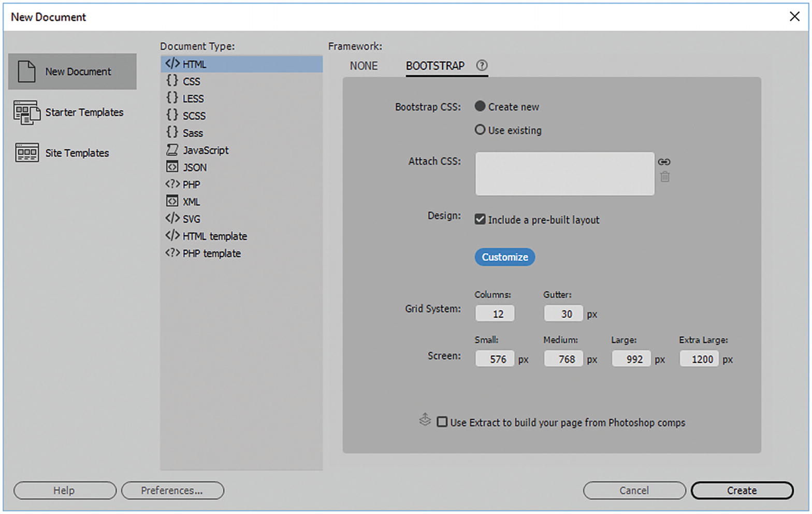
Task: Select the Use existing radio button
Action: pyautogui.click(x=480, y=130)
